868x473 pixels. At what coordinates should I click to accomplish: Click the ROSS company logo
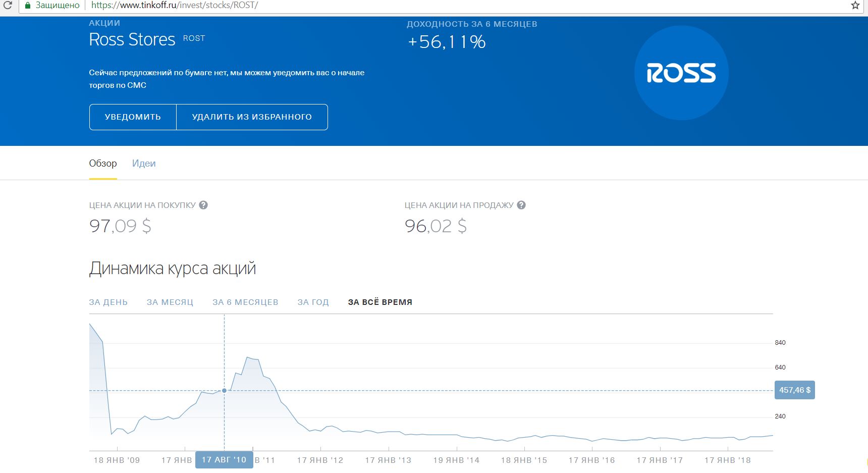(x=681, y=73)
